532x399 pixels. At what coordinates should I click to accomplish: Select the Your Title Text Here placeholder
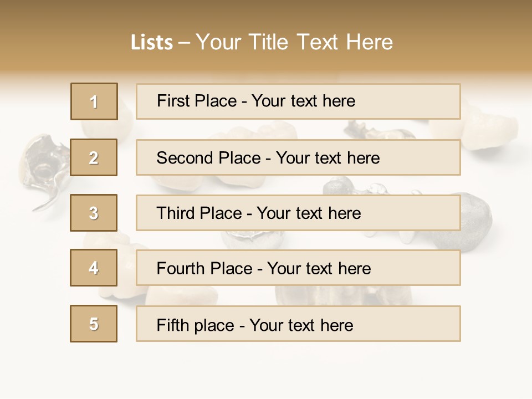[294, 42]
